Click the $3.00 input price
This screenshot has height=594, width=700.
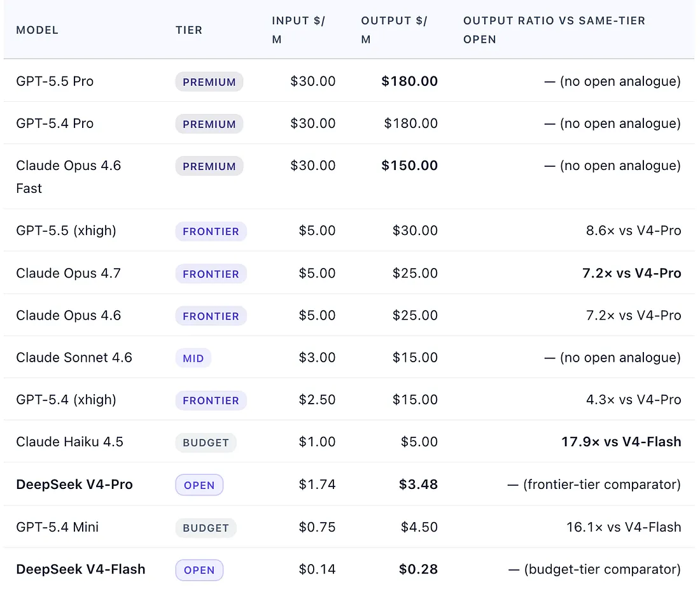tap(317, 357)
